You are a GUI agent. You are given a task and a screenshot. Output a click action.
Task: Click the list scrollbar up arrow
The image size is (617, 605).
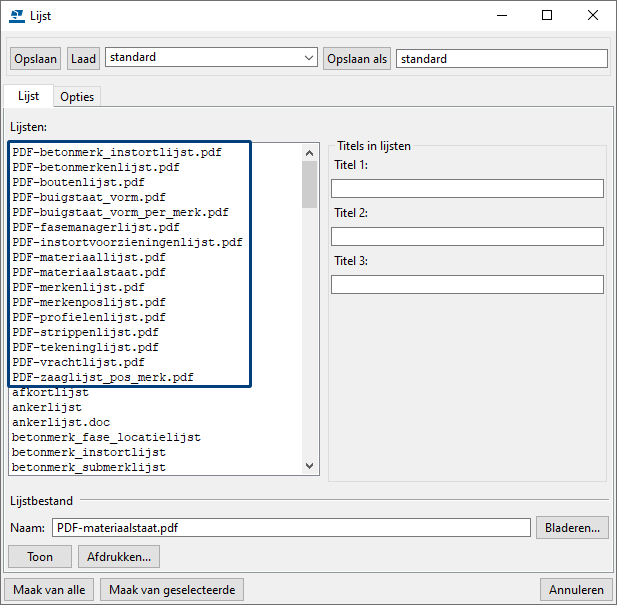coord(310,153)
